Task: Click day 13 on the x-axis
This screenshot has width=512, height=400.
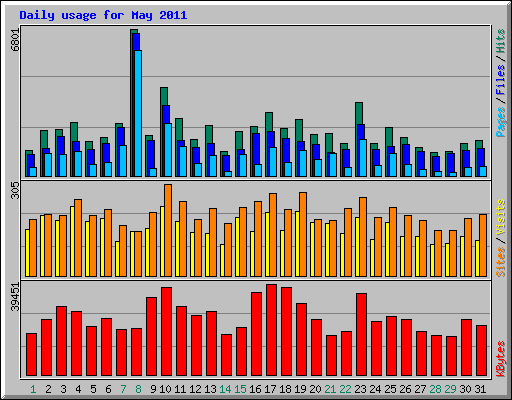Action: coord(210,389)
